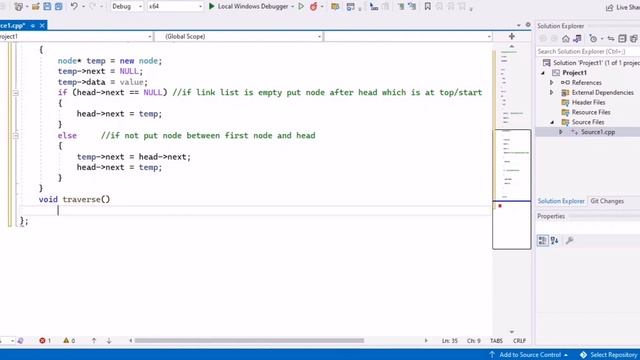Viewport: 640px width, 360px height.
Task: Click the Select Repository button
Action: click(609, 355)
